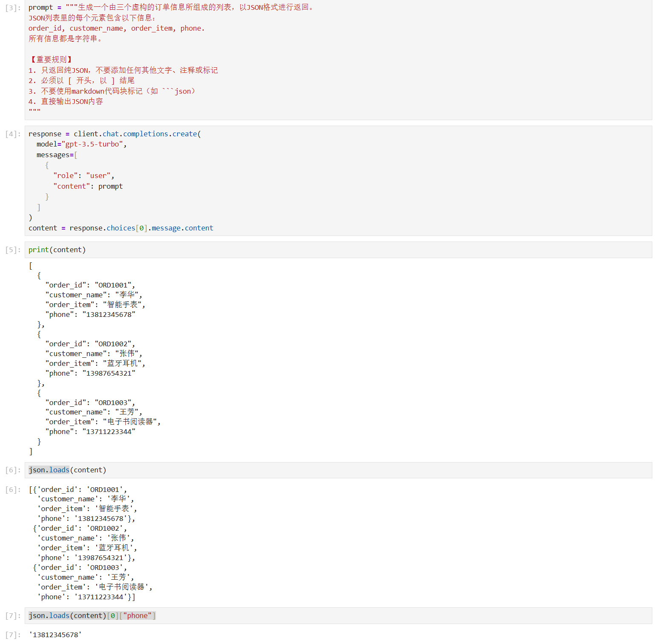Click the "role": "user" line
The height and width of the screenshot is (644, 657).
click(x=84, y=175)
